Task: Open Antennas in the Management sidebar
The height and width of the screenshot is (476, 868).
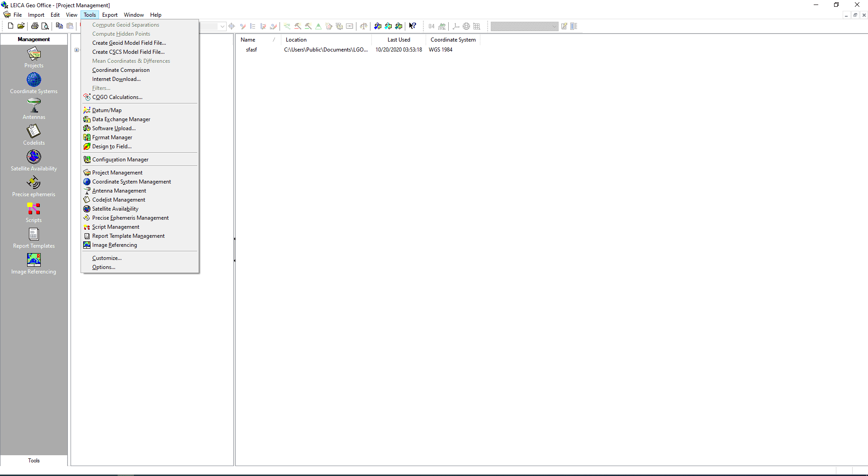Action: (x=34, y=109)
